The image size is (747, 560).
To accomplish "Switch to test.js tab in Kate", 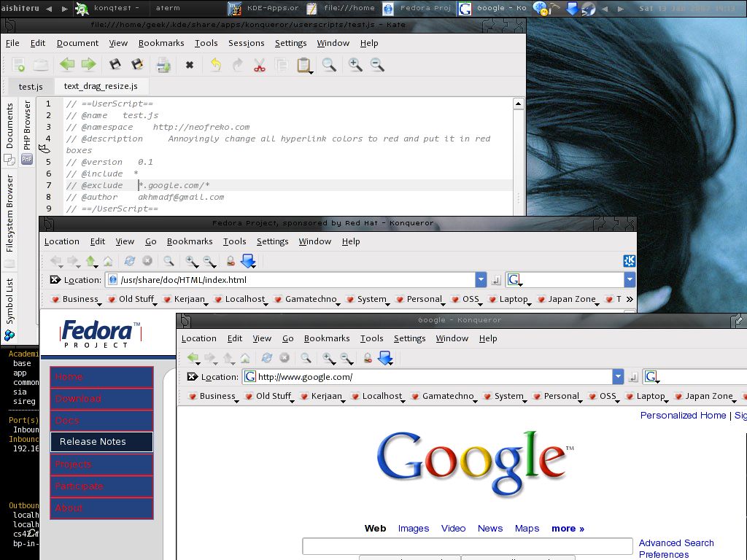I will [31, 87].
